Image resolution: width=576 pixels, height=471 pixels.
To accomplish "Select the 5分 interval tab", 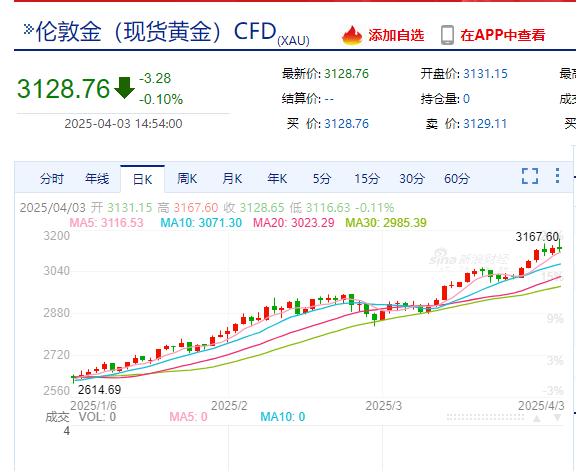I will pyautogui.click(x=322, y=179).
